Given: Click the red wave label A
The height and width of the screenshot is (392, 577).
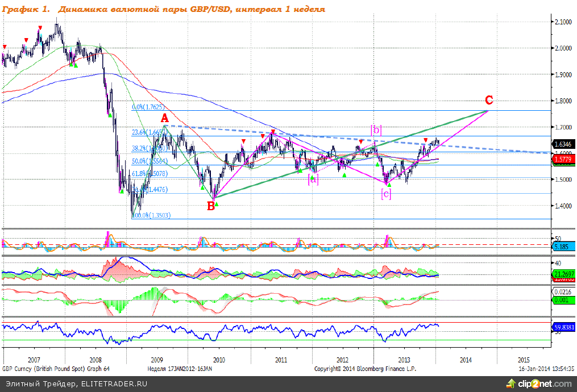Looking at the screenshot, I should click(x=164, y=118).
